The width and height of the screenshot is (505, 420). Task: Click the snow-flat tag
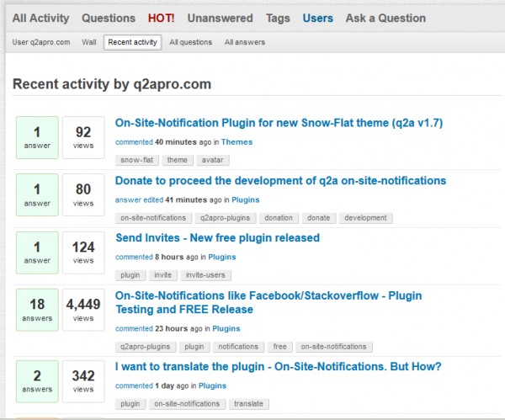click(136, 160)
